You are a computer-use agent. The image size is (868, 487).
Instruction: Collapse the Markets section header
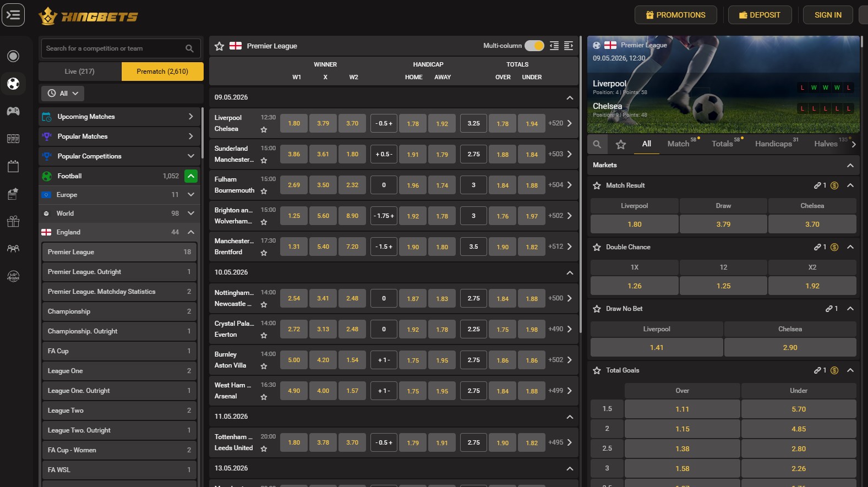pyautogui.click(x=850, y=165)
